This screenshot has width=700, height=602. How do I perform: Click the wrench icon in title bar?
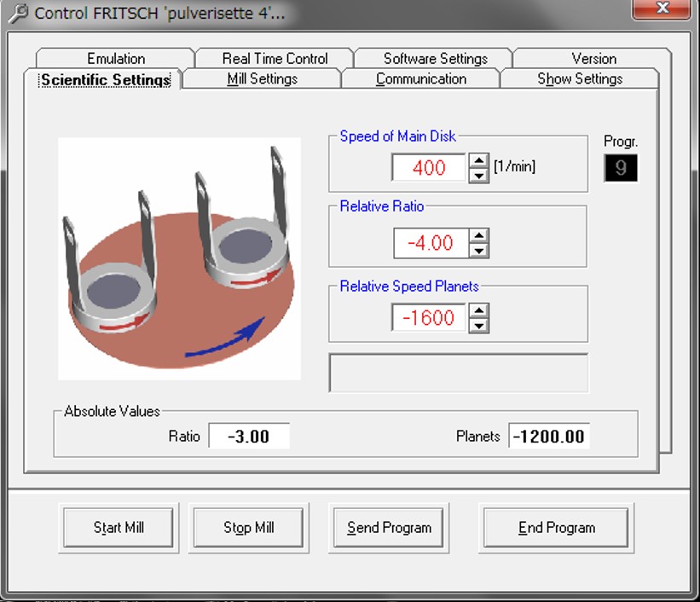pos(18,14)
